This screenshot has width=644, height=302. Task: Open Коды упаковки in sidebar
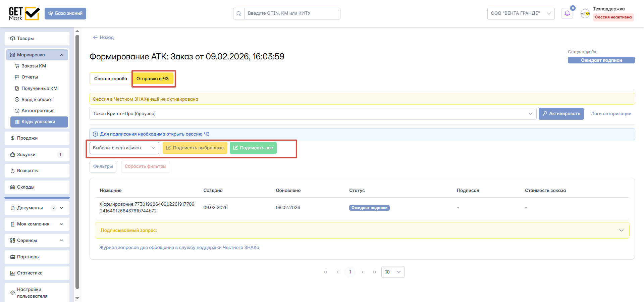tap(39, 122)
